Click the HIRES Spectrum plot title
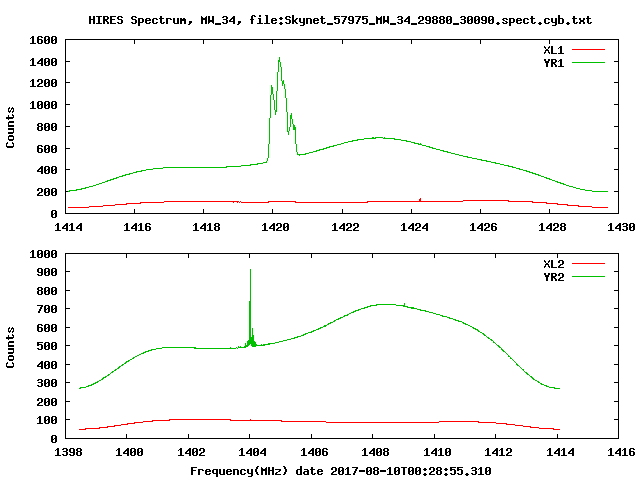Screen dimensions: 640x480 340,20
